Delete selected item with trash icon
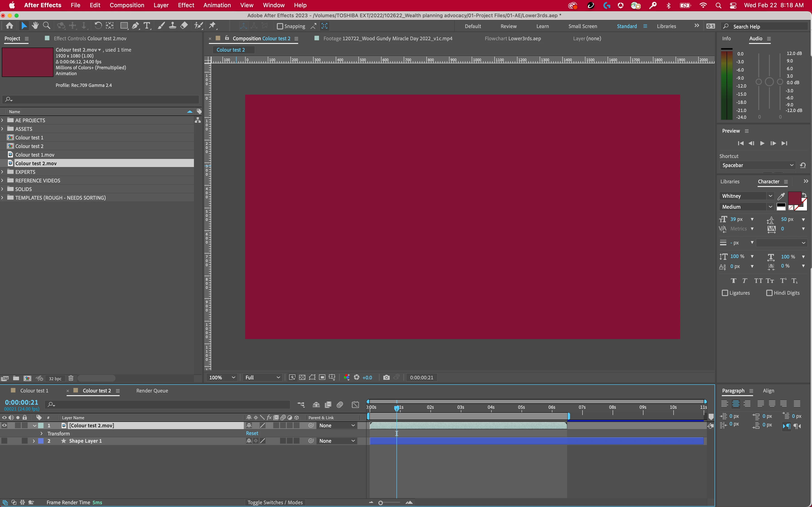Image resolution: width=812 pixels, height=507 pixels. click(71, 378)
